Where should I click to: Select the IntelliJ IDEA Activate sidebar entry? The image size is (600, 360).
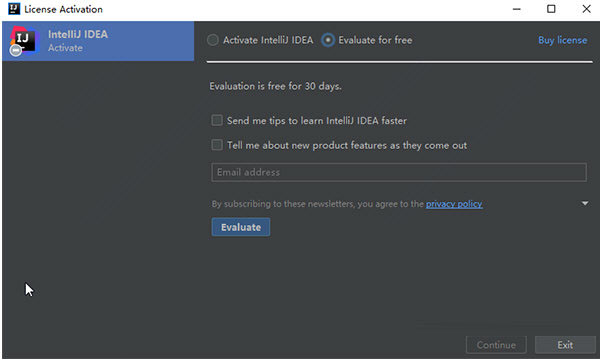tap(98, 41)
